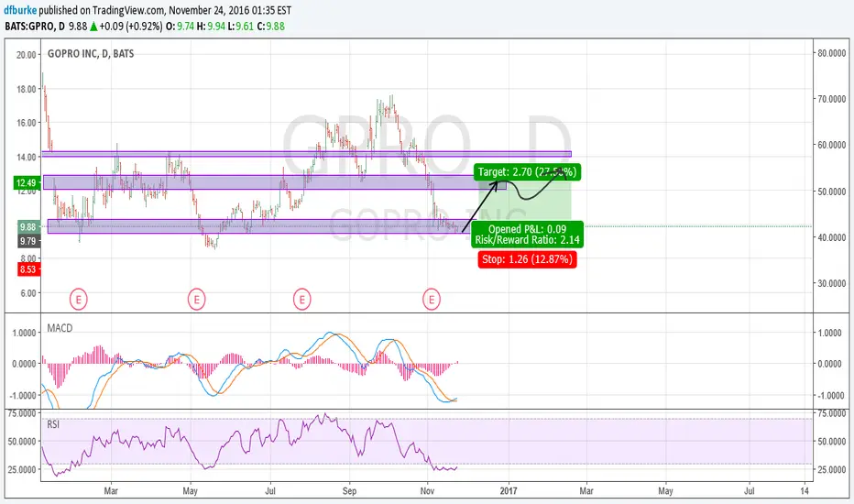
Task: Click the dark 9.79 price tag
Action: pyautogui.click(x=28, y=241)
